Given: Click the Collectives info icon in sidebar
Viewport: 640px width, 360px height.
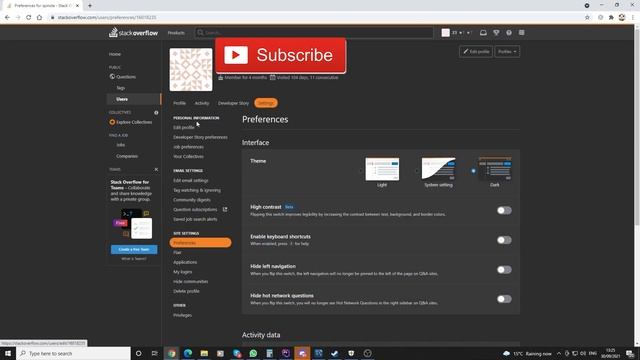Looking at the screenshot, I should (156, 113).
